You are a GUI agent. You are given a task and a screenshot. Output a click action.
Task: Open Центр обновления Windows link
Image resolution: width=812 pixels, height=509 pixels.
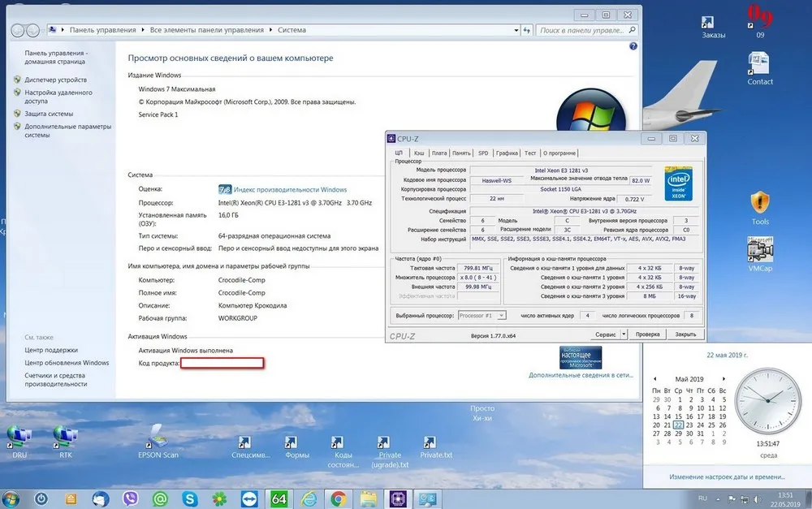point(67,363)
